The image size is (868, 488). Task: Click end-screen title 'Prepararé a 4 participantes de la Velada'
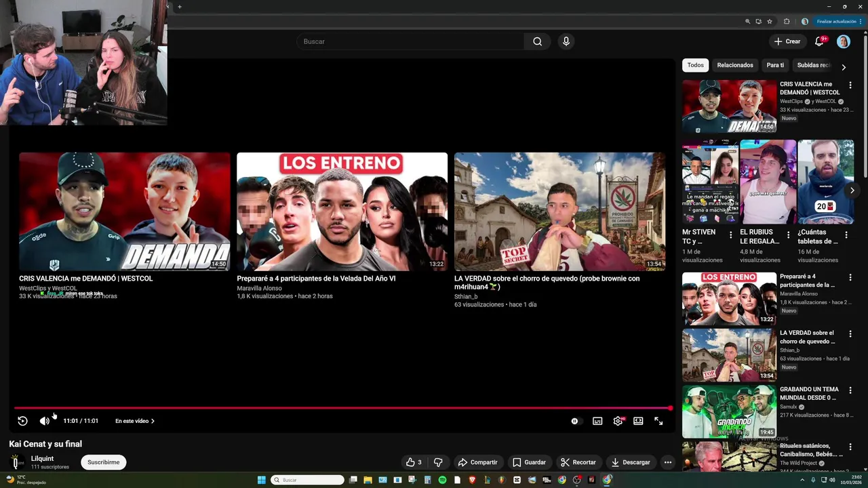pos(316,279)
